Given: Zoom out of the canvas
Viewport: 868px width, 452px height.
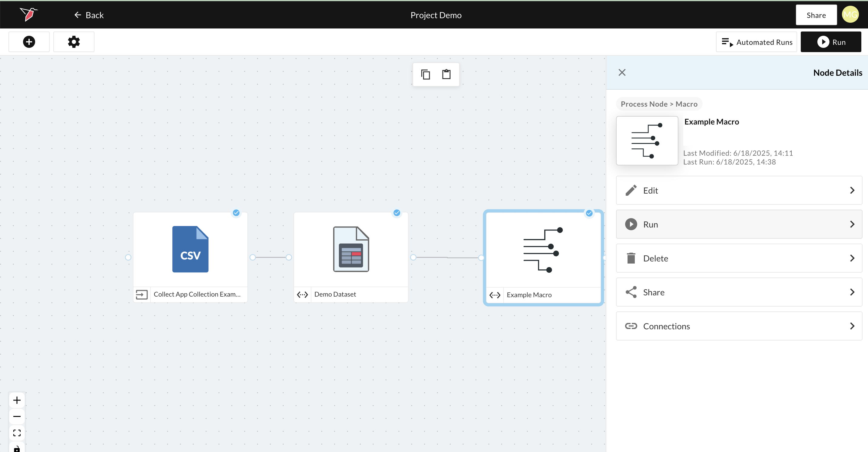Looking at the screenshot, I should click(17, 416).
